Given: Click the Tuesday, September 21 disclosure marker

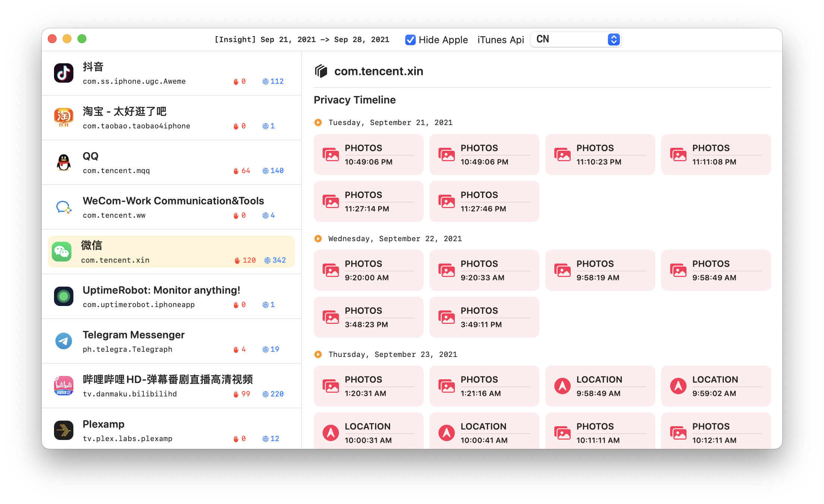Looking at the screenshot, I should coord(318,122).
